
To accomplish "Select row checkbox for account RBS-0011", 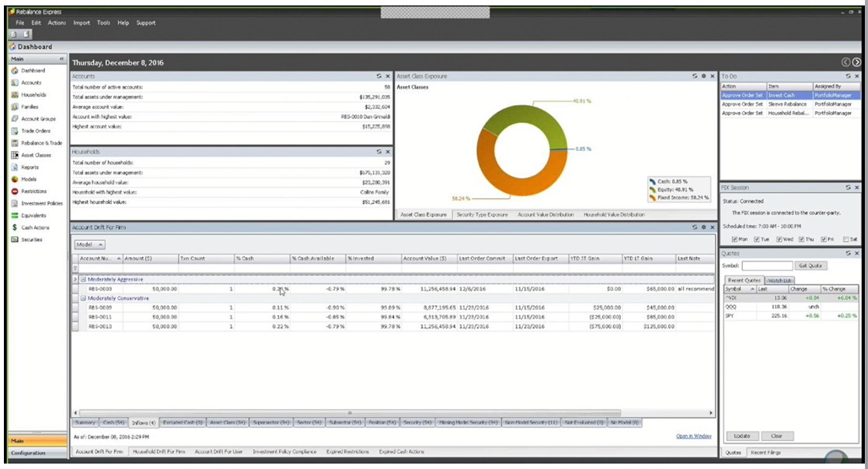I will tap(75, 317).
